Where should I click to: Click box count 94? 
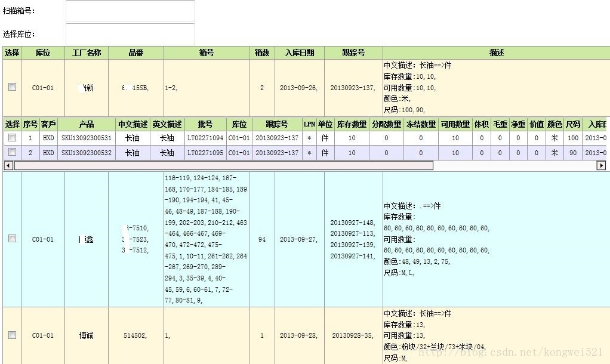262,239
